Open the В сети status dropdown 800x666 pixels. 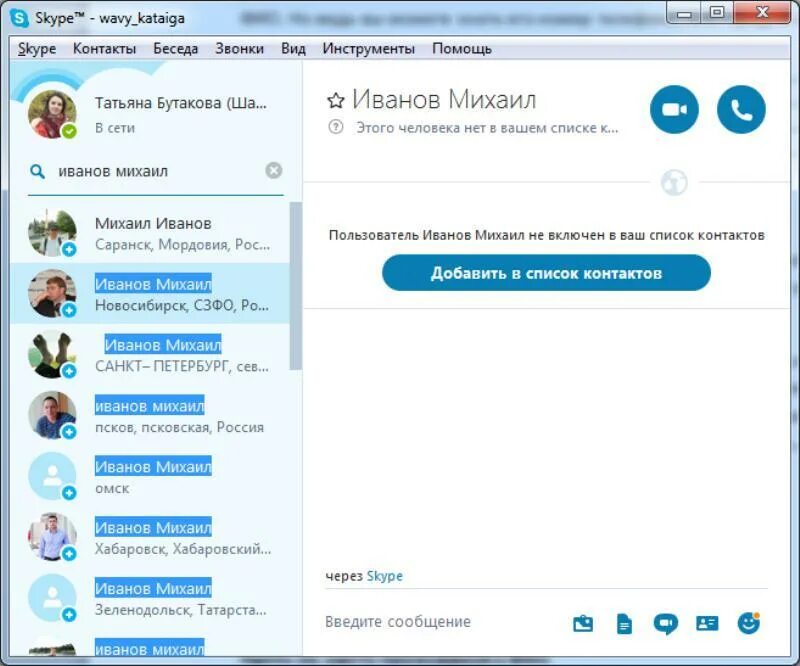tap(115, 128)
